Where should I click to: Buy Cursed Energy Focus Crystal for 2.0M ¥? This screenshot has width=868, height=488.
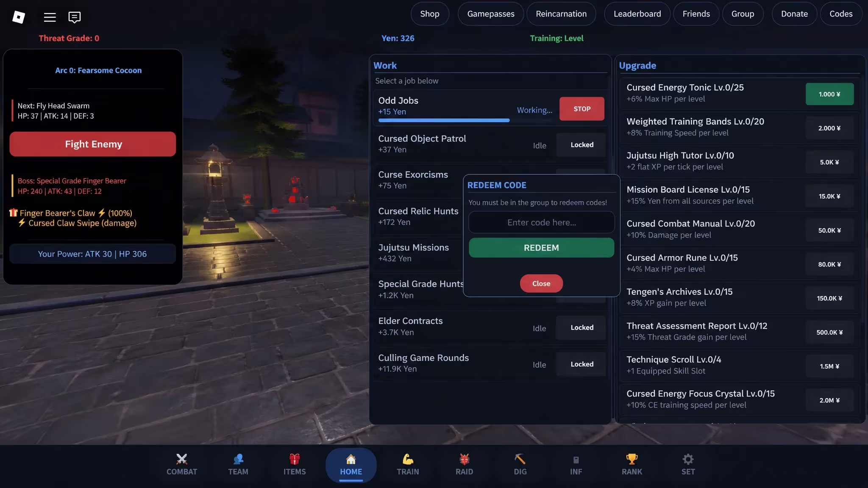829,400
